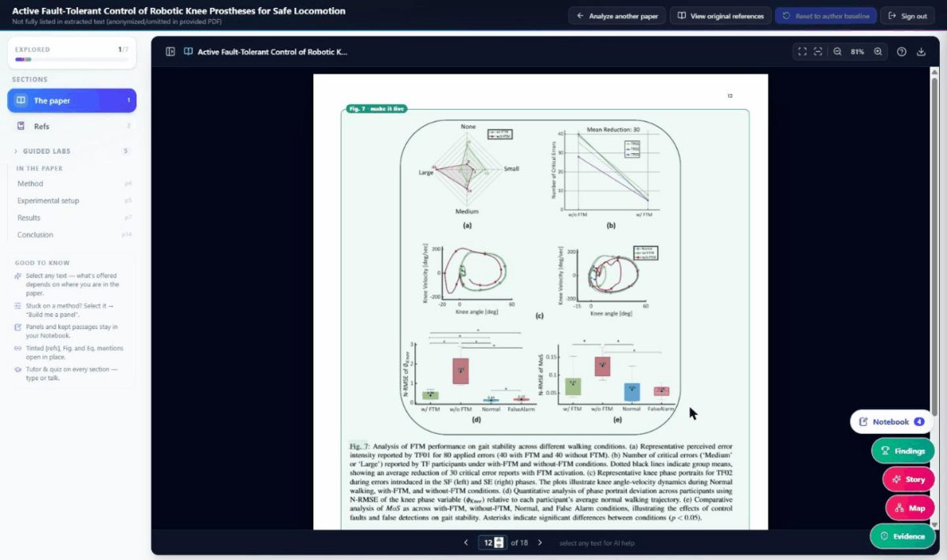Go to the previous page
Screen dimensions: 947x560
[x=466, y=543]
